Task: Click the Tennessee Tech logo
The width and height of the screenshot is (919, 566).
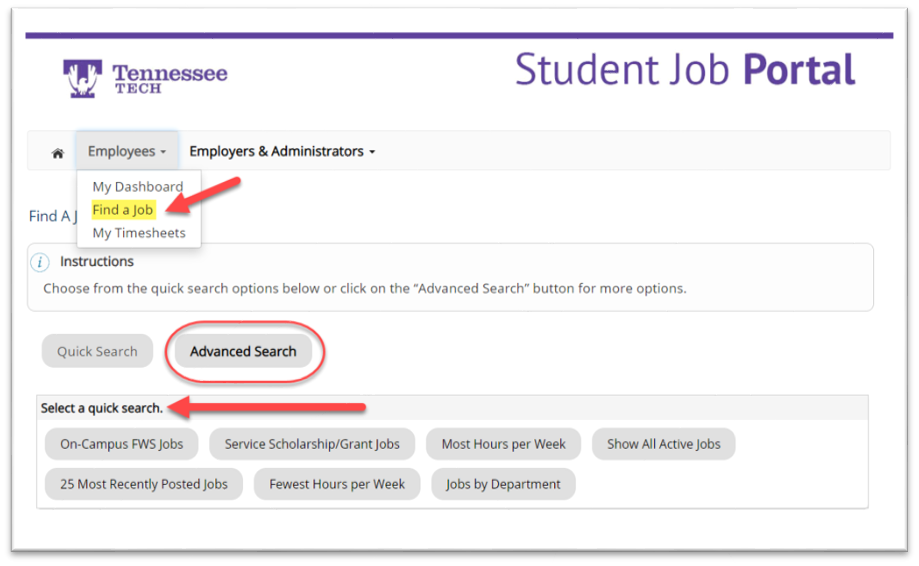Action: [145, 78]
